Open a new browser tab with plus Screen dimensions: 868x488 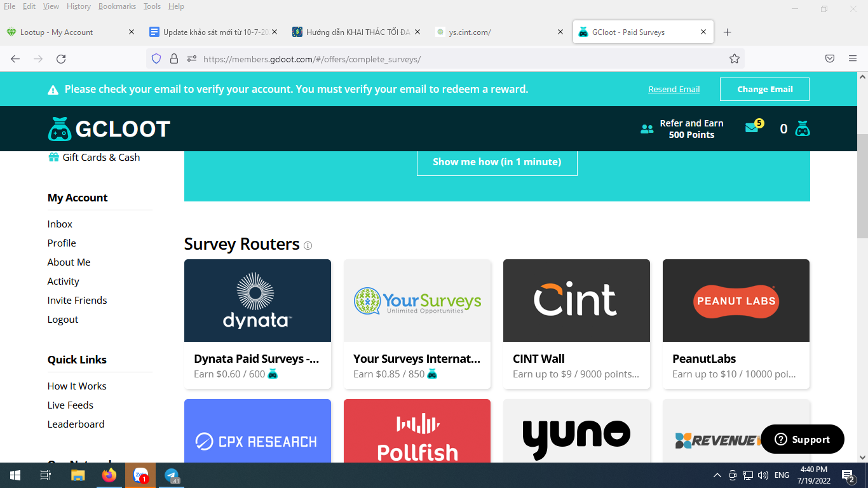click(728, 32)
